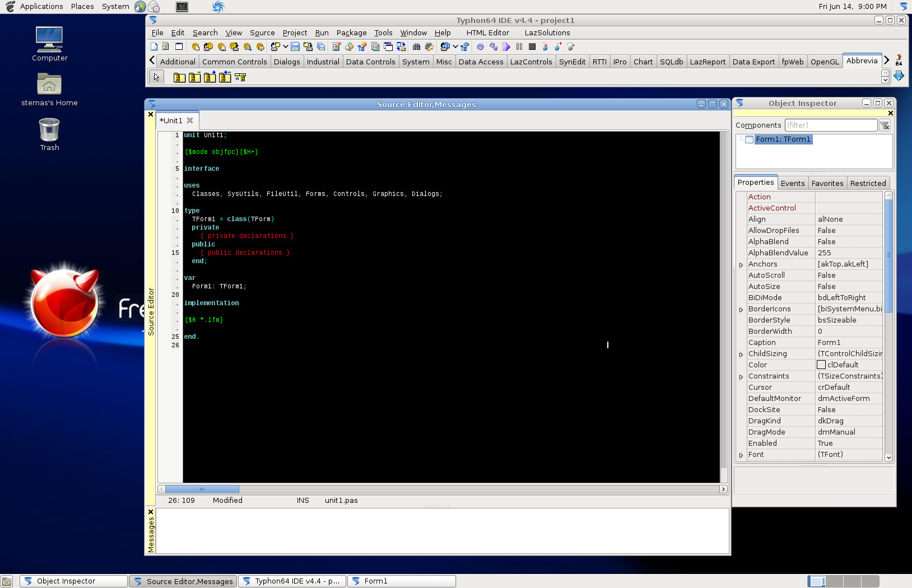Screen dimensions: 912x588
Task: Click Show Desktop button in taskbar
Action: pyautogui.click(x=7, y=581)
